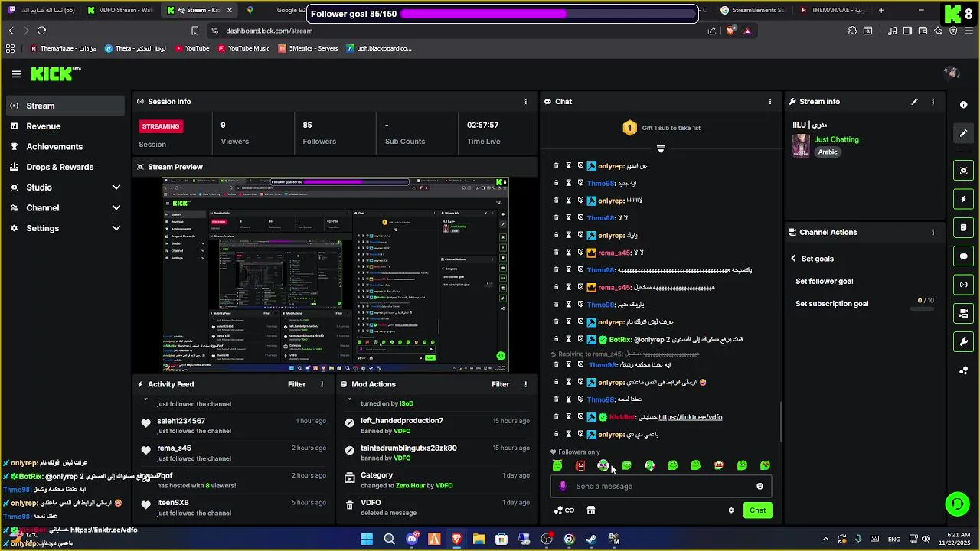Screen dimensions: 980x551
Task: Reload the browser page
Action: pos(41,31)
